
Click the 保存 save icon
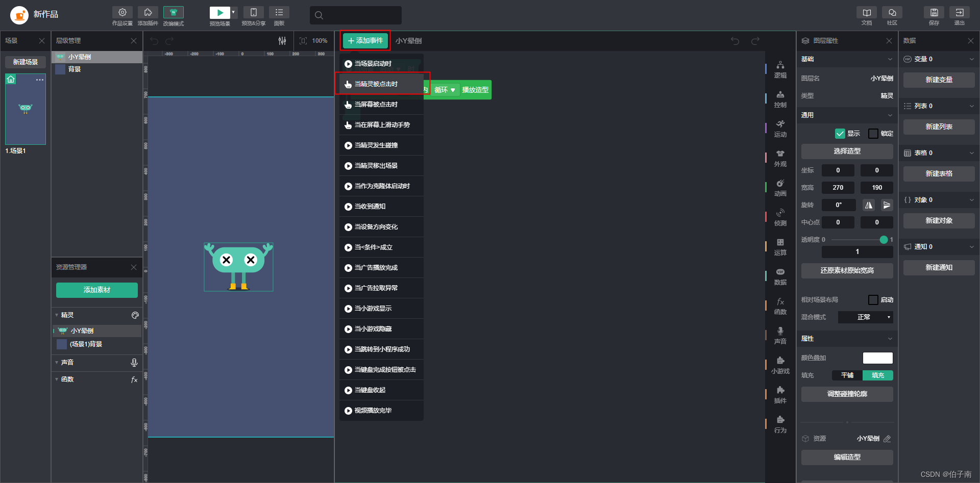pos(934,13)
